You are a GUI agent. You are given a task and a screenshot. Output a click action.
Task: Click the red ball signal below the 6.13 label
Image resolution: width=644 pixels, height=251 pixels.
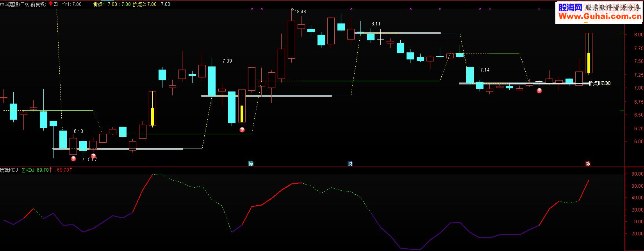73,158
